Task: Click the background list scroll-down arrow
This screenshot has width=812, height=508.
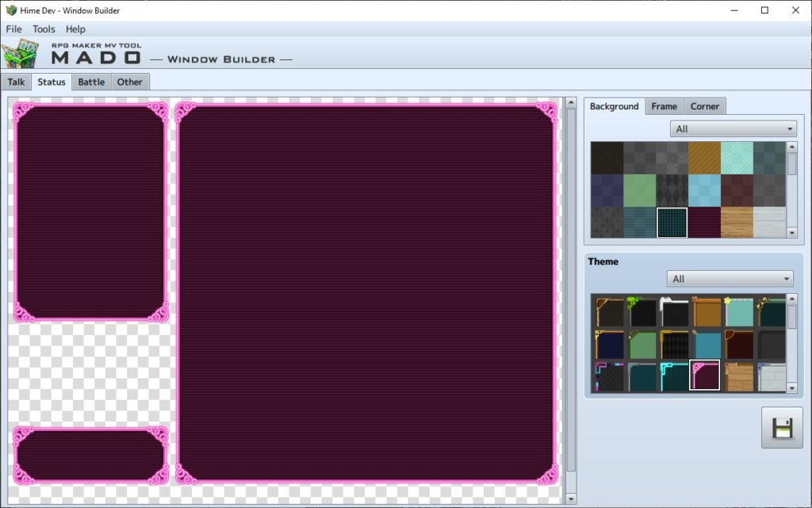Action: click(792, 233)
